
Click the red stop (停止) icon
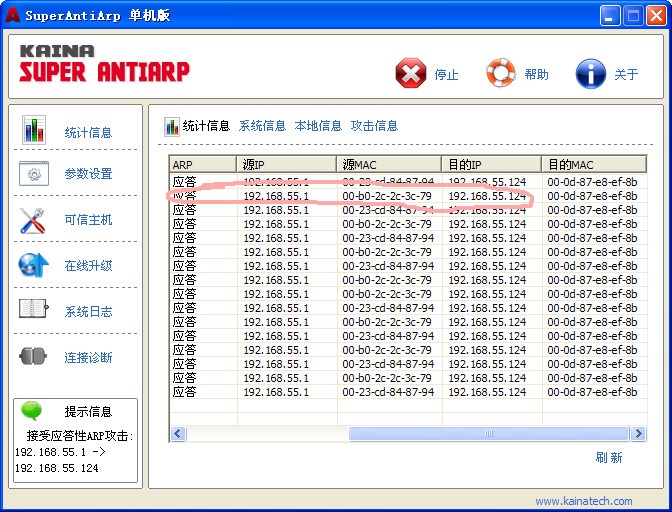pyautogui.click(x=411, y=73)
